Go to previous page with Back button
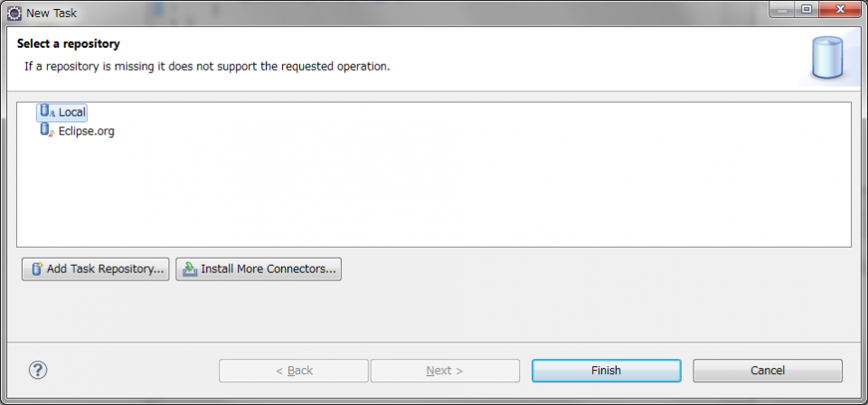The height and width of the screenshot is (405, 868). click(x=294, y=371)
